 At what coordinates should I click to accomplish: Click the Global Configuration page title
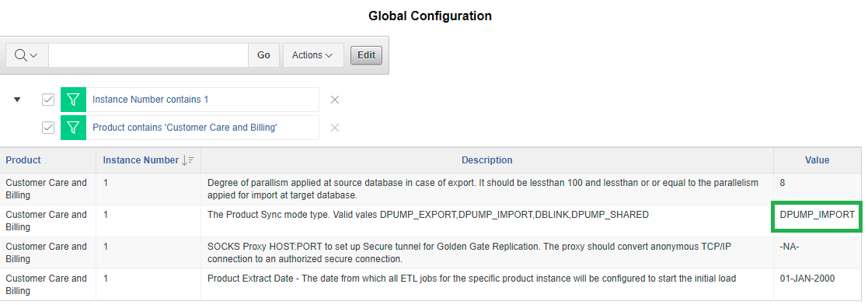click(x=431, y=16)
